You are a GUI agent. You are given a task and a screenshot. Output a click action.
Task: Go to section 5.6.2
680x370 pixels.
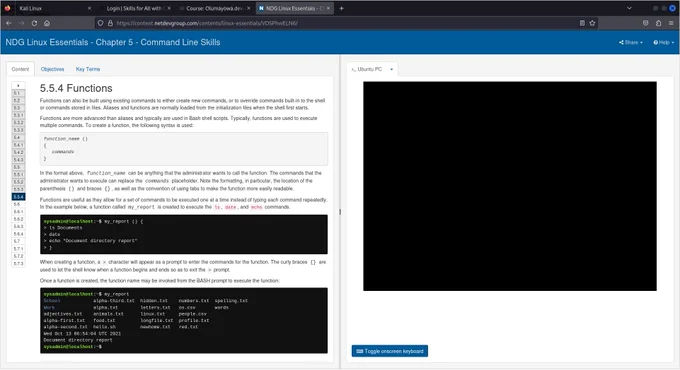pos(18,219)
